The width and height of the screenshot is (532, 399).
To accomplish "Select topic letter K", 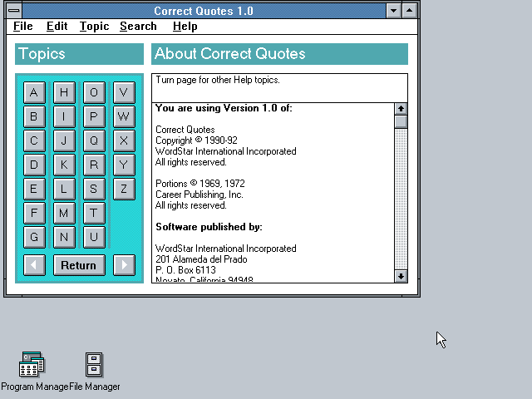I will (64, 165).
